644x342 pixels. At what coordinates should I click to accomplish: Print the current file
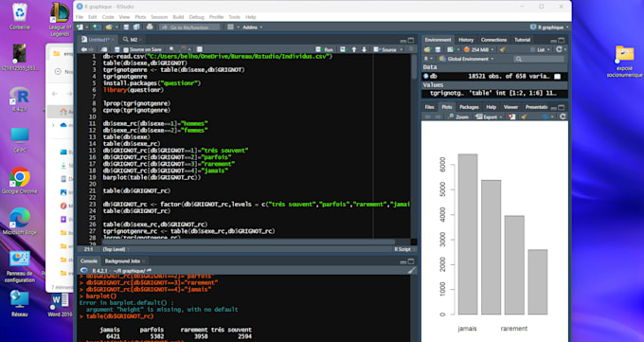[x=150, y=27]
